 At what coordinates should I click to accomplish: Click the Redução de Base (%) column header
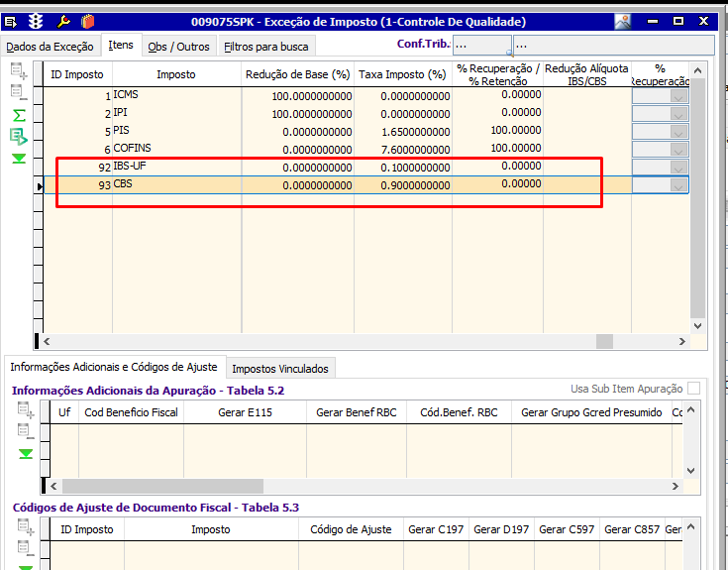tap(298, 74)
